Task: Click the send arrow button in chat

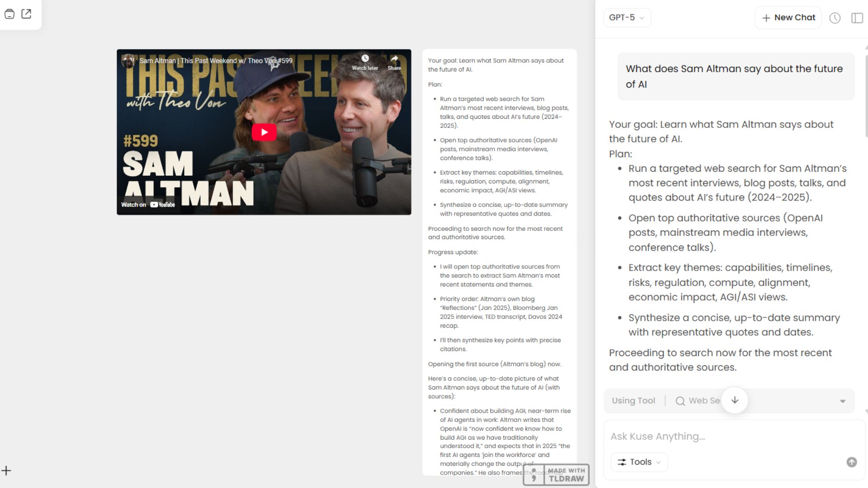Action: pos(851,462)
